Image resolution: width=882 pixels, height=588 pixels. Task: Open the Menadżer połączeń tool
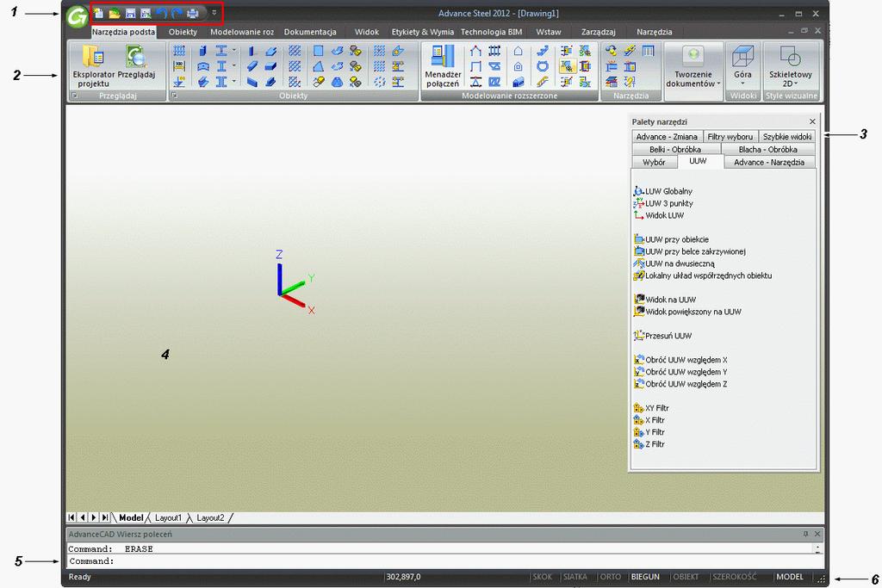tap(443, 66)
